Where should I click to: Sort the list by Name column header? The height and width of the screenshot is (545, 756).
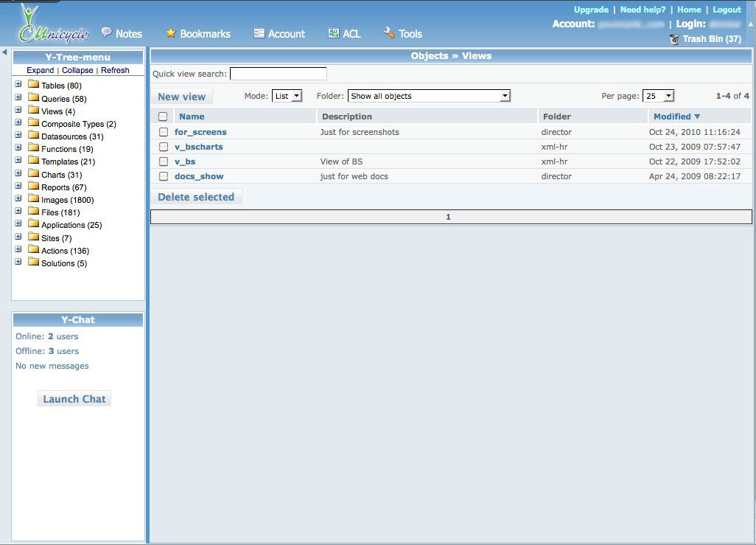tap(192, 117)
